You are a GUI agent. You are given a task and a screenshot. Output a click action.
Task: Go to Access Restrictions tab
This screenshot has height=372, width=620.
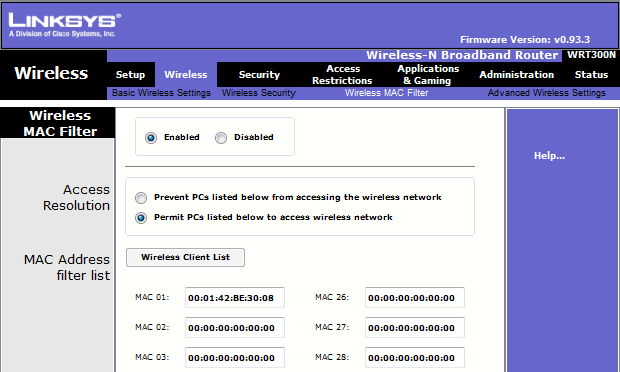pyautogui.click(x=342, y=74)
